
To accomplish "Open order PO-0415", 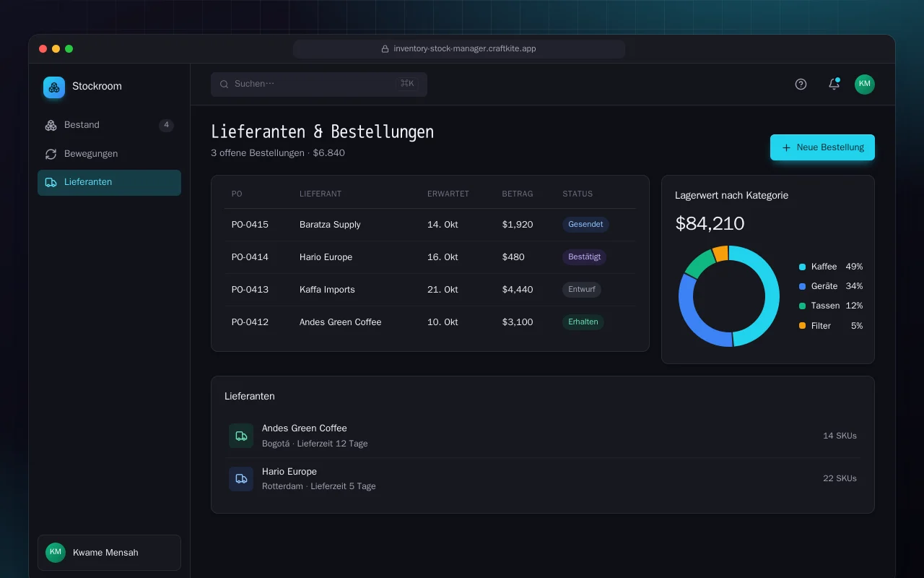I will pyautogui.click(x=250, y=225).
